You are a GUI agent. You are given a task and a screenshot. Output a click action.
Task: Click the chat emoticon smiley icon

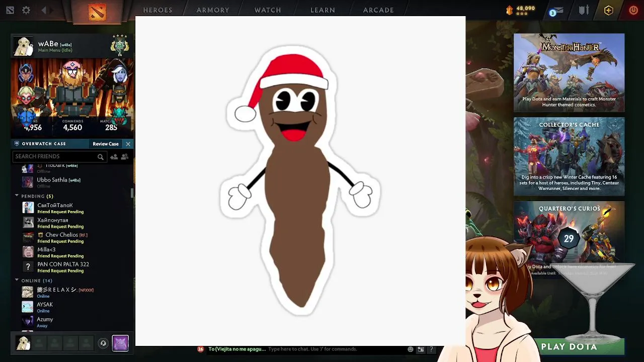(411, 349)
